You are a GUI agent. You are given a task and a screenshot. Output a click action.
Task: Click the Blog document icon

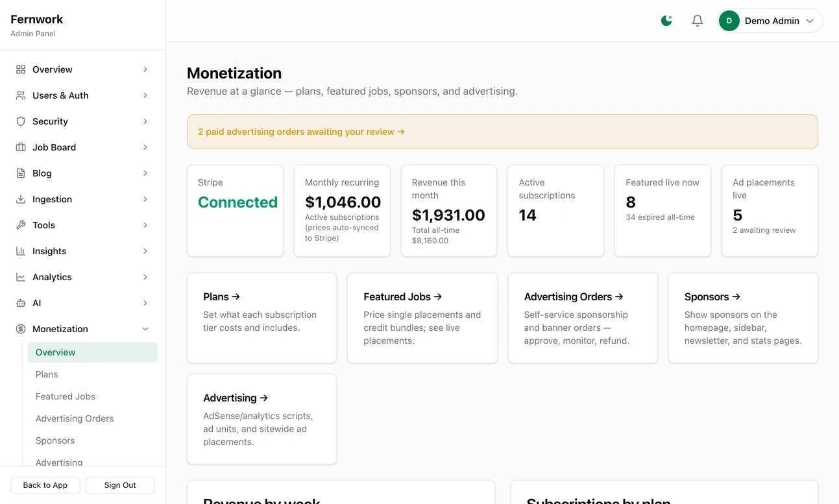click(x=21, y=173)
